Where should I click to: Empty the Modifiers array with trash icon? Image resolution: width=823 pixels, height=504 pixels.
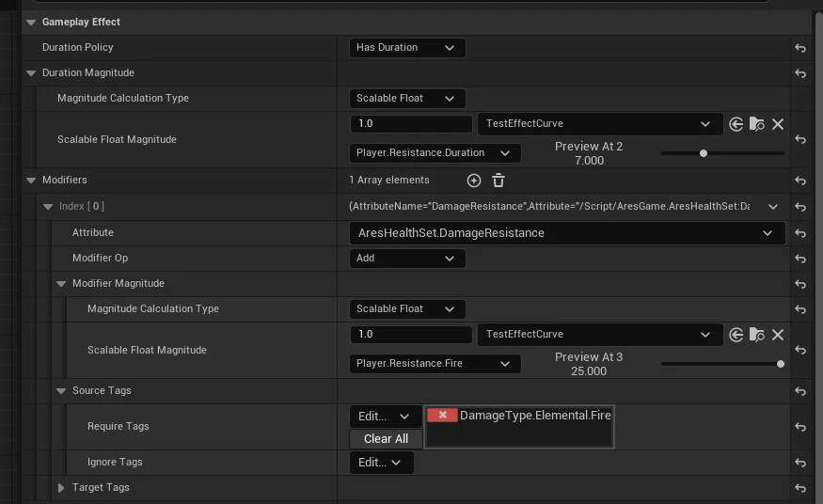point(499,181)
